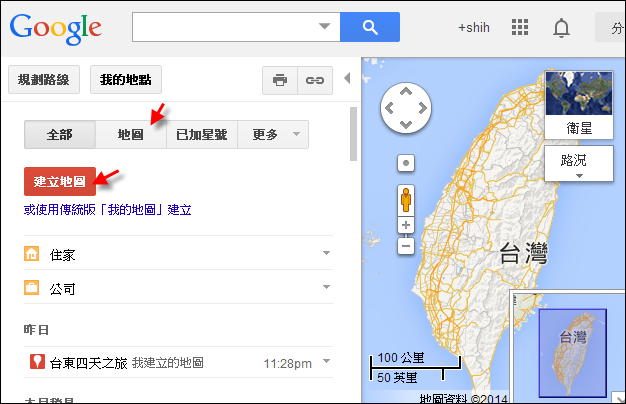The width and height of the screenshot is (626, 404).
Task: Click the 台灣 label on main map
Action: 524,253
